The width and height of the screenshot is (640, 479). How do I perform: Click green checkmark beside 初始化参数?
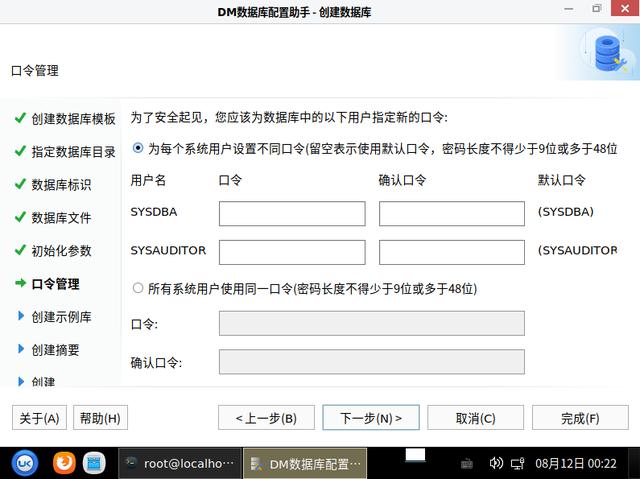click(20, 250)
